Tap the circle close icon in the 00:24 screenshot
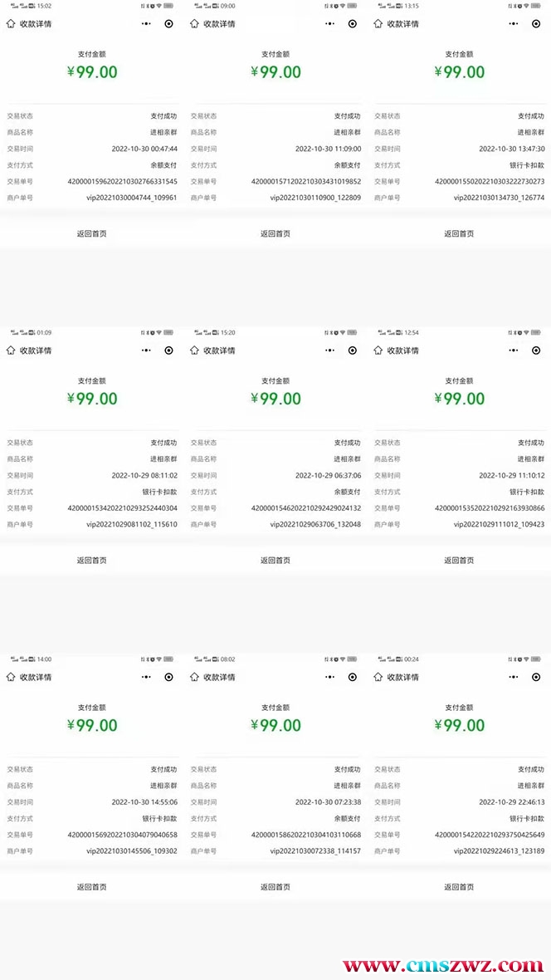The image size is (551, 980). (x=536, y=677)
